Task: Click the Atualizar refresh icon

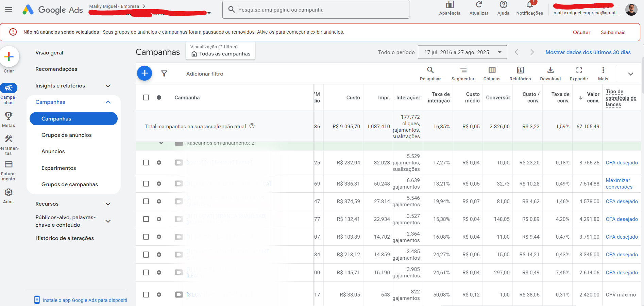Action: point(479,5)
